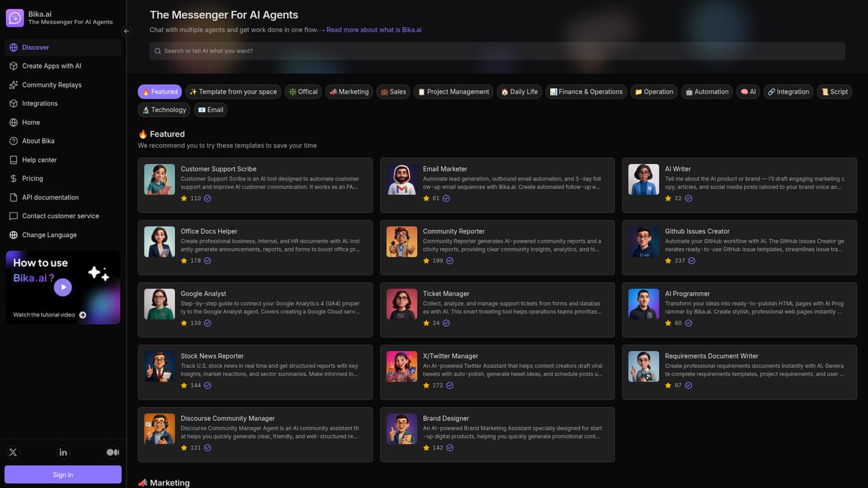Click the Help center book icon

[x=14, y=160]
